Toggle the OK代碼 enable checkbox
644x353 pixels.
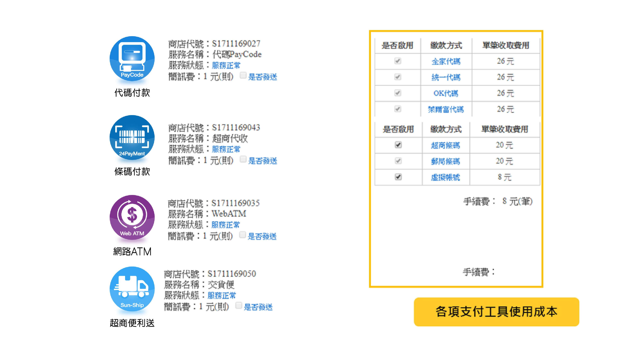coord(398,93)
